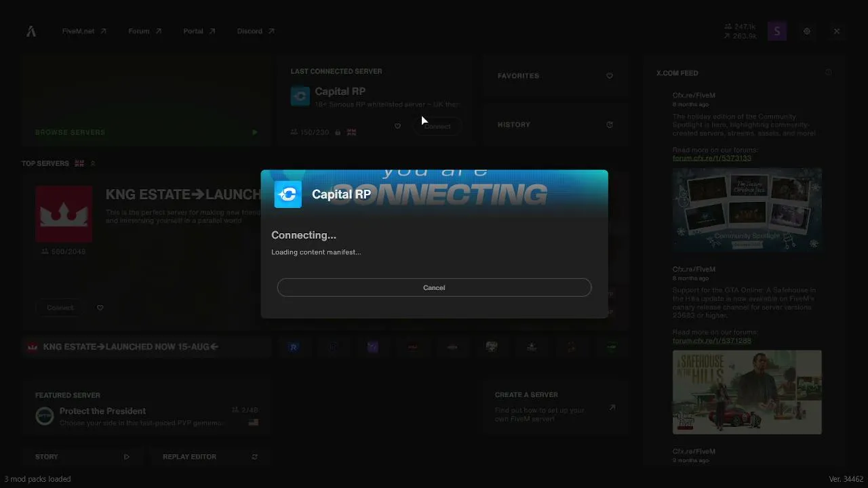This screenshot has height=488, width=868.
Task: Click the Capital RP icon under Last Connected Server
Action: [300, 96]
